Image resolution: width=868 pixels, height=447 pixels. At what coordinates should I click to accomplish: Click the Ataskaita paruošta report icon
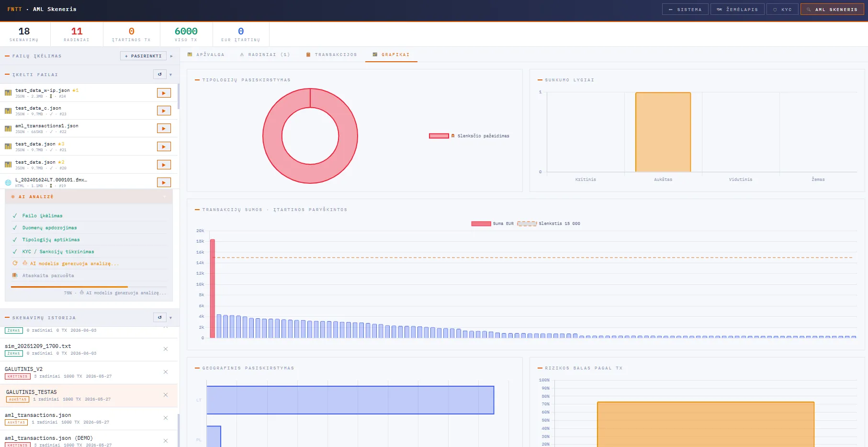click(15, 275)
